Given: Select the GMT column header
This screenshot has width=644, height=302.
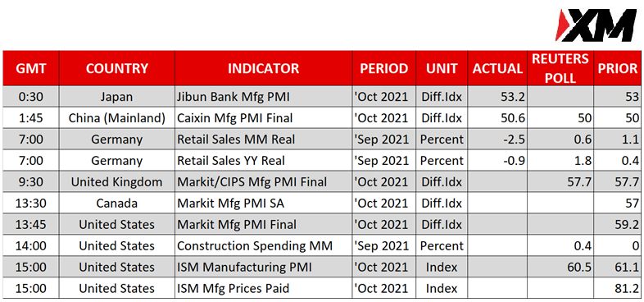Looking at the screenshot, I should point(31,68).
